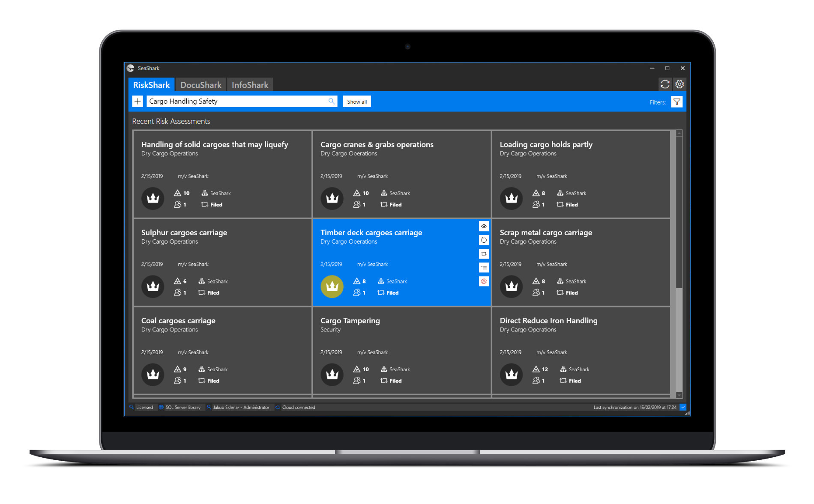Minimize the SeaShark window

coord(652,68)
